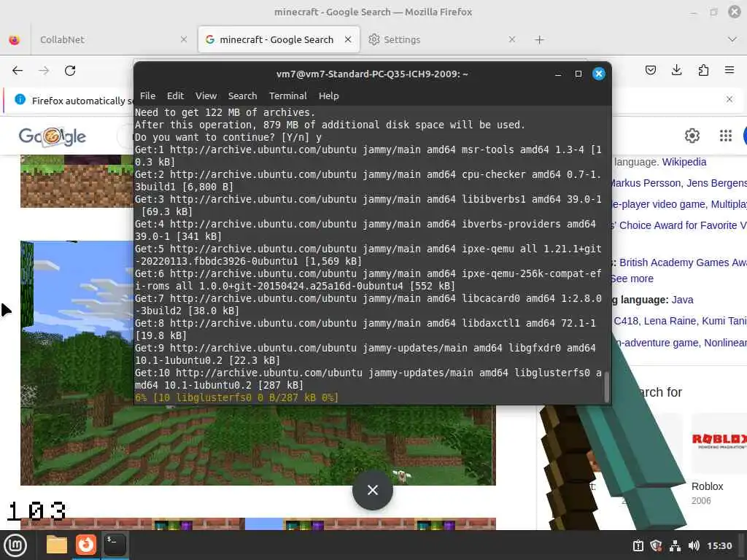Open C418 composer link
The image size is (747, 560).
point(626,321)
